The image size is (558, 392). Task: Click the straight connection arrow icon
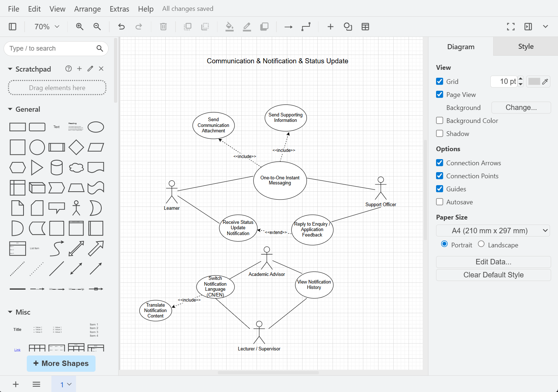tap(288, 27)
